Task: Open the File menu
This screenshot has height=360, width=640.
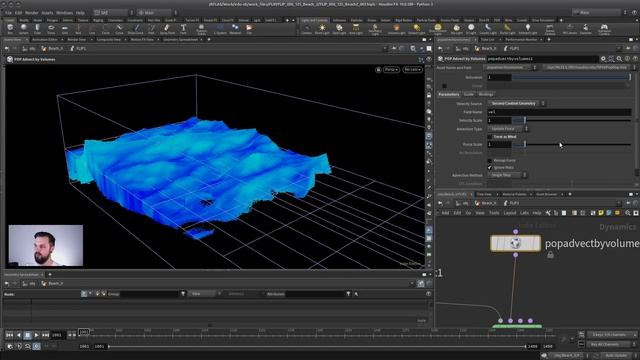Action: pos(8,13)
